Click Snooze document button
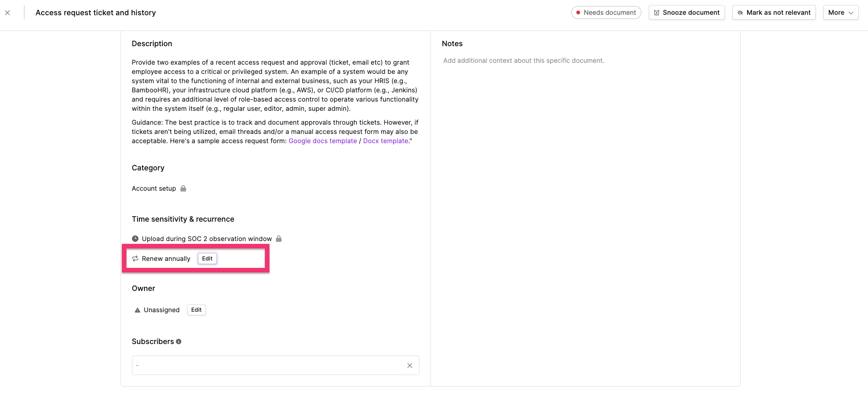 coord(687,12)
